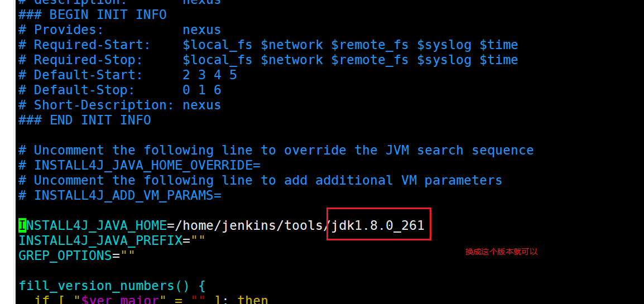Viewport: 644px width, 304px height.
Task: Click "additional VM parameters" in the comment
Action: pos(408,180)
